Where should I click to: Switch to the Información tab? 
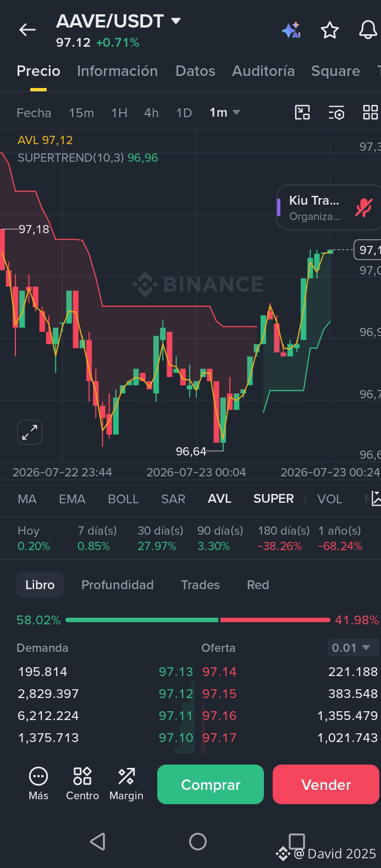[117, 71]
